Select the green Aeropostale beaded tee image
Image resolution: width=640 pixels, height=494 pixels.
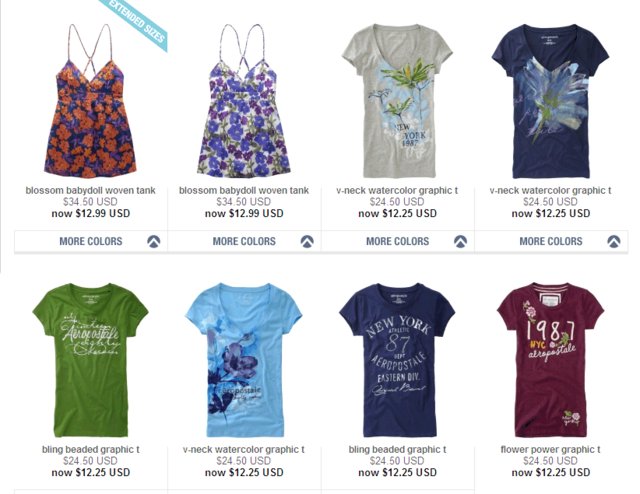tap(90, 360)
